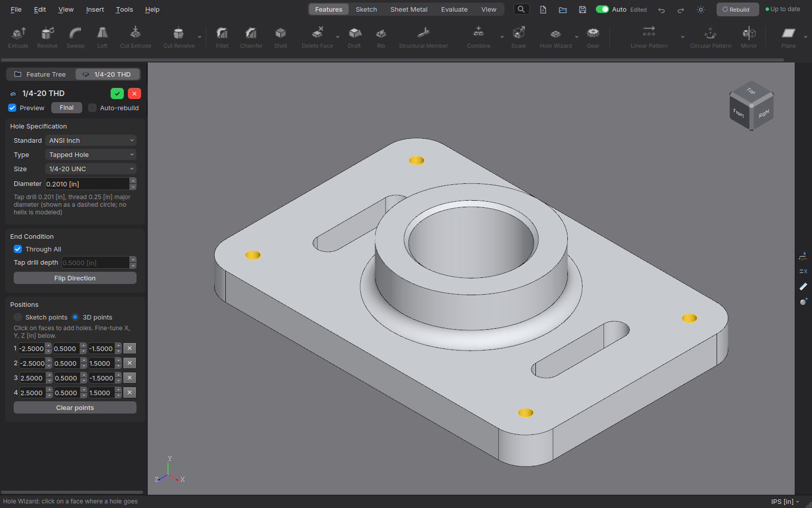The width and height of the screenshot is (812, 508).
Task: Click the Front face of the view cube
Action: tap(738, 112)
